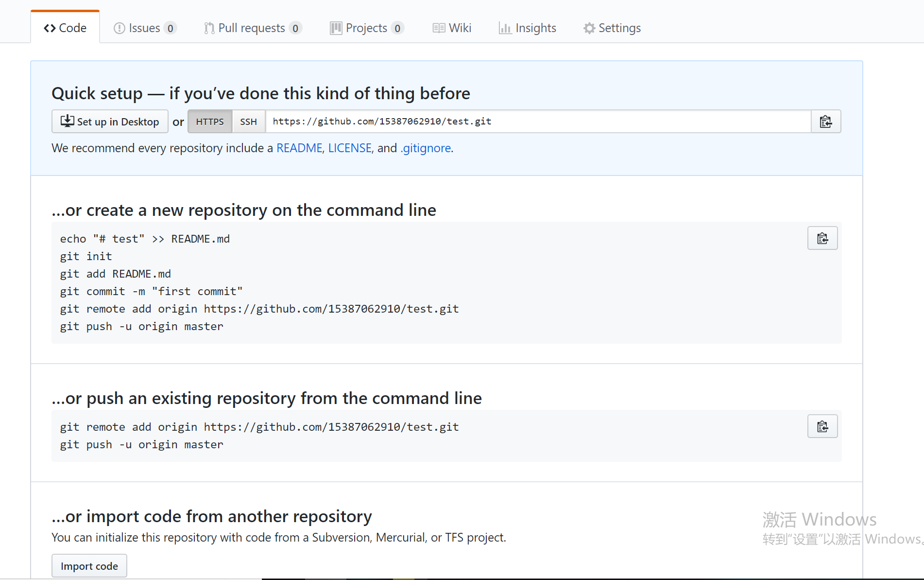Click 'git push -u origin master' in push-existing section
This screenshot has width=924, height=580.
[142, 444]
